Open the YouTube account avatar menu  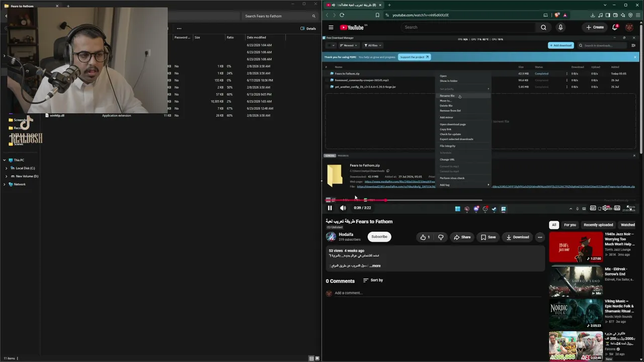(629, 27)
